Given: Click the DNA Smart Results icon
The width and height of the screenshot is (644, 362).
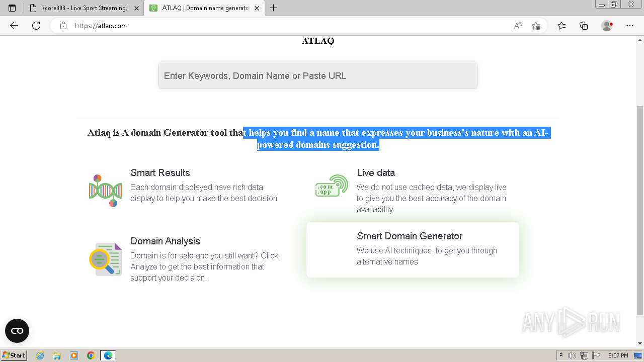Looking at the screenshot, I should [x=105, y=191].
